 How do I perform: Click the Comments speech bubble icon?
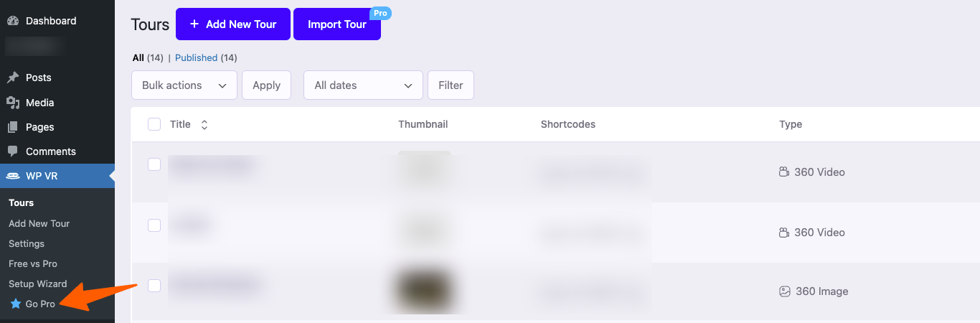(x=13, y=151)
